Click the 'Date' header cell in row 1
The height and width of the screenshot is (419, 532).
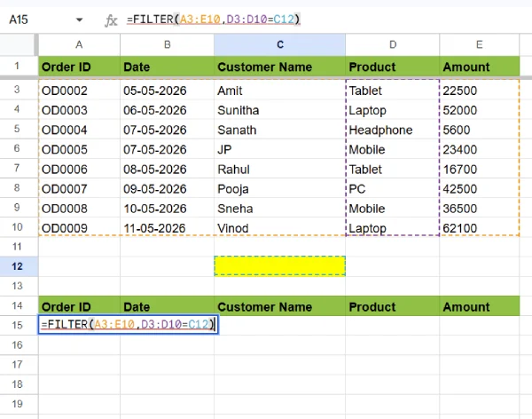pyautogui.click(x=167, y=67)
